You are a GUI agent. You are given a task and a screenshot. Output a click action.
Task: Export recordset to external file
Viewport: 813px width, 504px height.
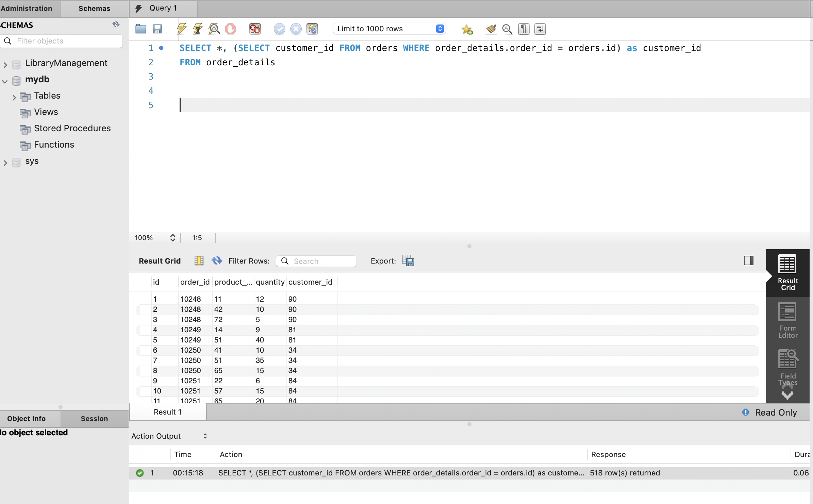point(408,261)
